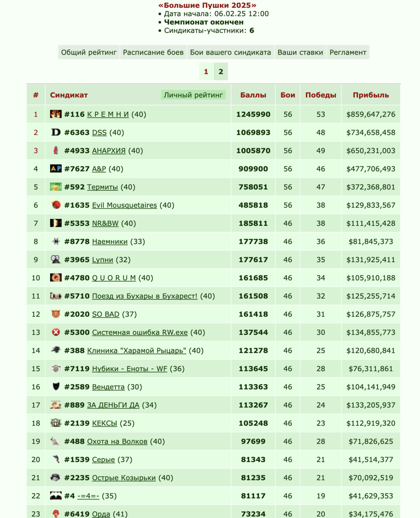Open Бои вашего синдиката tab
Screen dimensions: 420x518
point(230,52)
